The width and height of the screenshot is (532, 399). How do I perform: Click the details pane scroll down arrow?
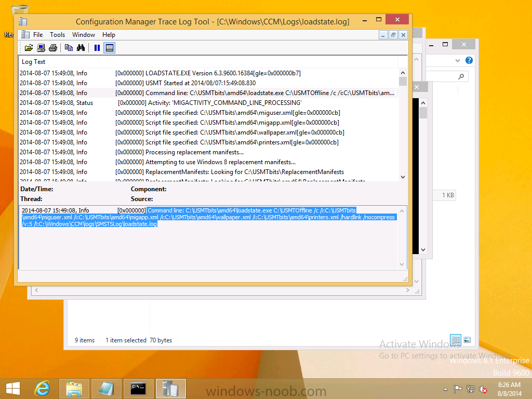tap(402, 264)
